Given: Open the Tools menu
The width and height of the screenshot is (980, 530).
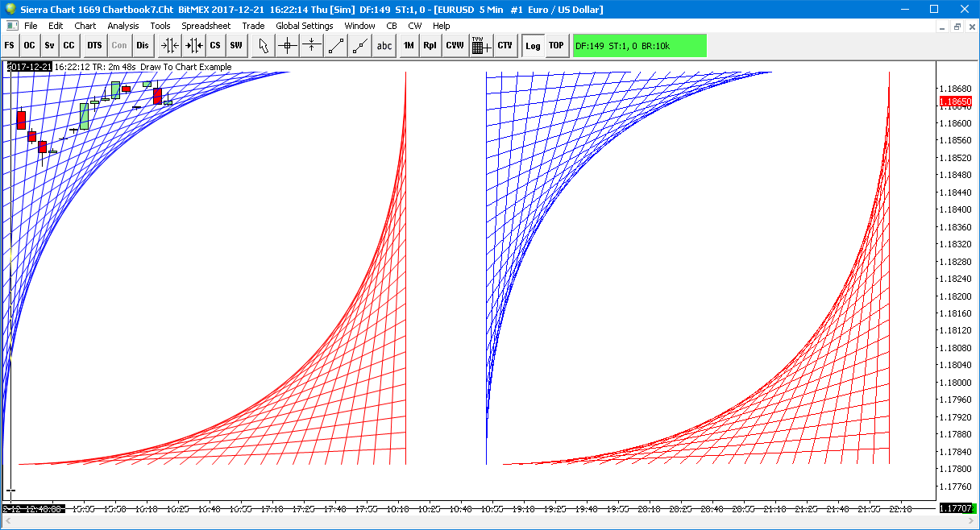Looking at the screenshot, I should point(160,26).
